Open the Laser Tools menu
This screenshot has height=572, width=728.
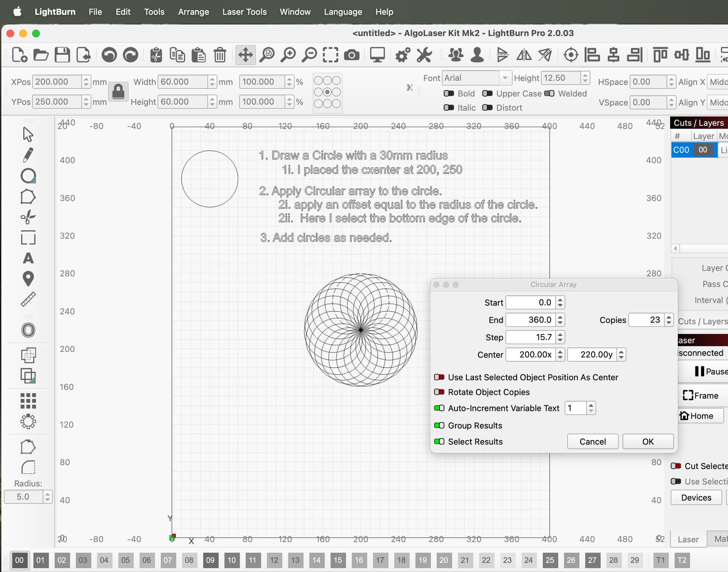(x=244, y=12)
